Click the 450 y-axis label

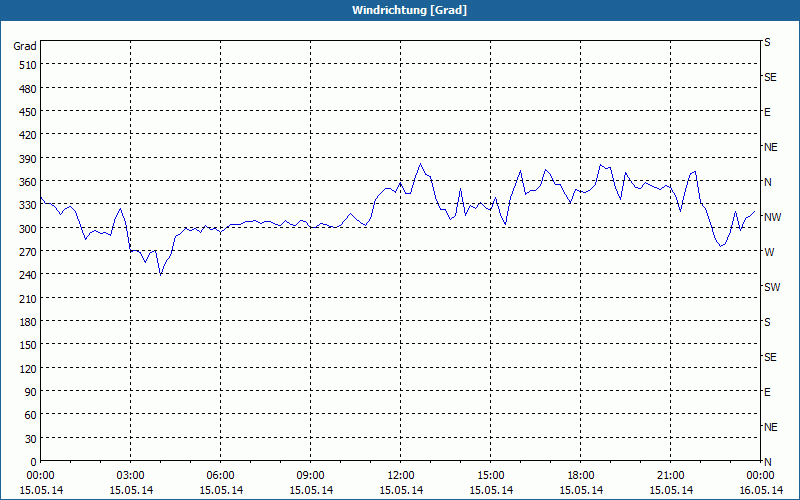(28, 112)
